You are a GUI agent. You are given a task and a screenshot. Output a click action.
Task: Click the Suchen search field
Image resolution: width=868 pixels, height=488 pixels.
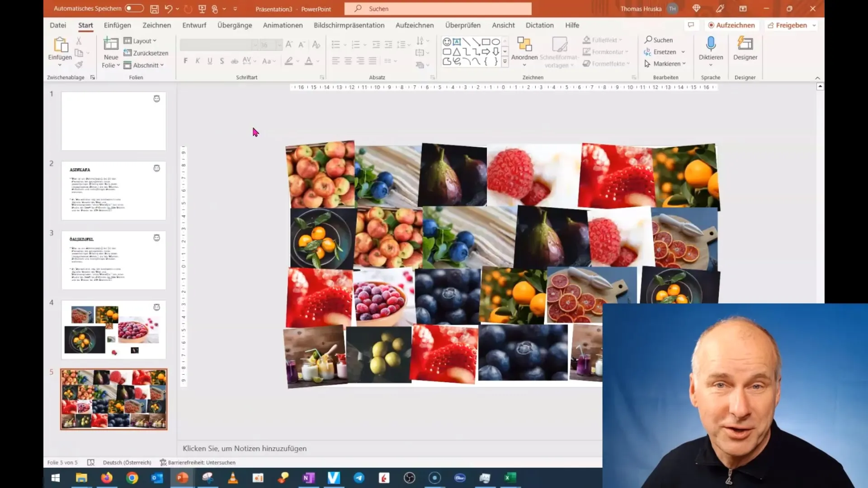pyautogui.click(x=438, y=9)
